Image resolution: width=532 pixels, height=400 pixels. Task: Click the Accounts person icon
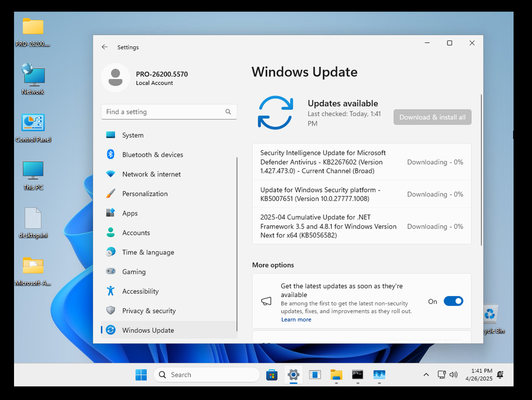point(110,232)
